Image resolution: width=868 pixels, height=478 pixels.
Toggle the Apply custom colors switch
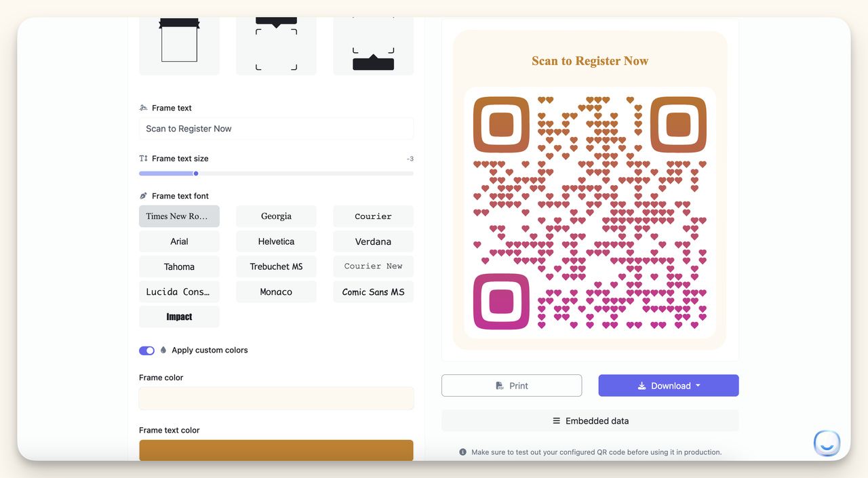(x=146, y=351)
